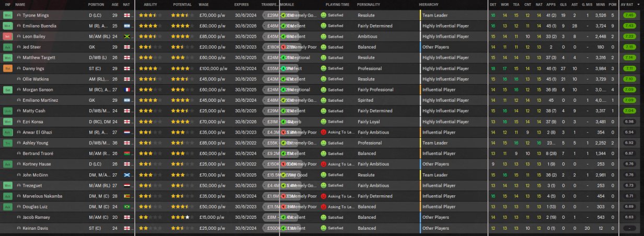This screenshot has height=236, width=644.
Task: Click the Egypt flag in Trezeguet's row
Action: click(x=127, y=185)
